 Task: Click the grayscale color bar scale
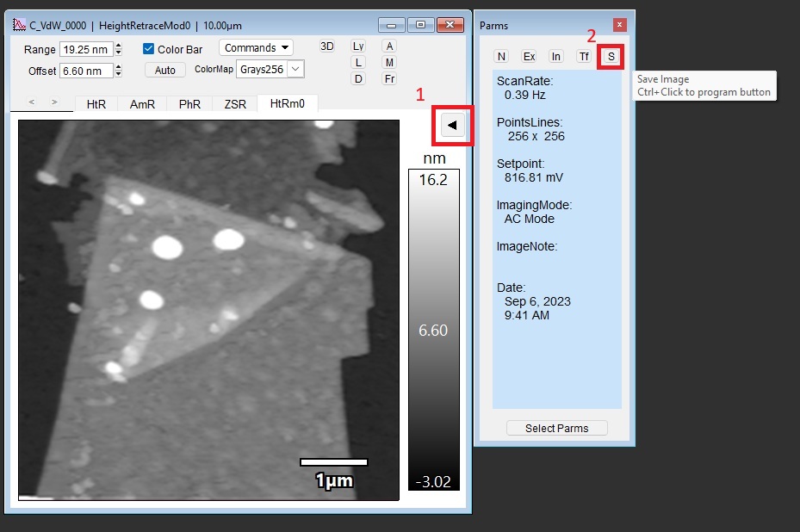click(433, 330)
